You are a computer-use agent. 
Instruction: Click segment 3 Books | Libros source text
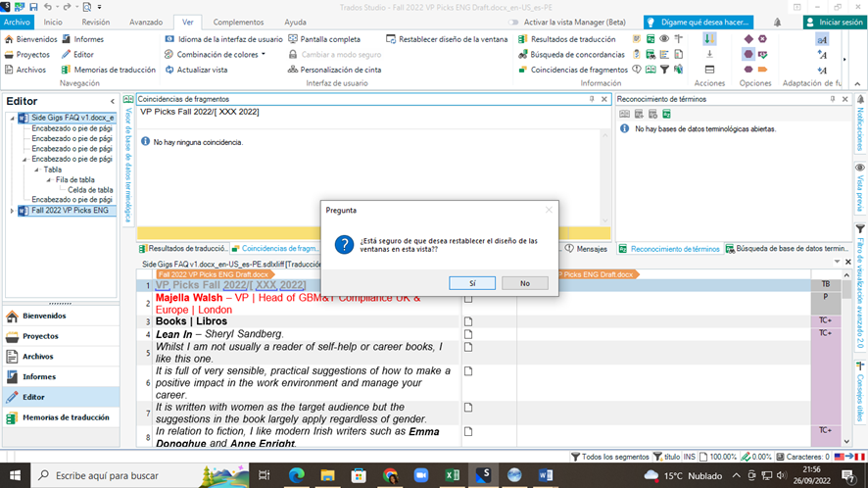[191, 321]
